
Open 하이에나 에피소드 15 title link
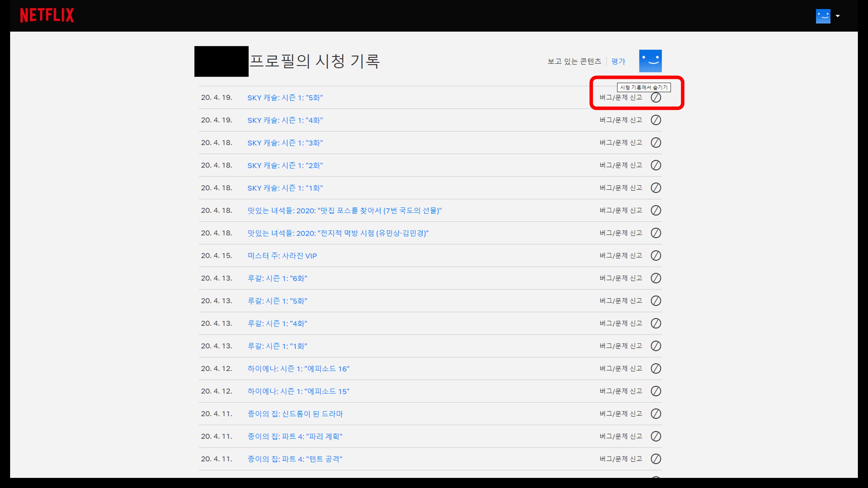coord(298,391)
